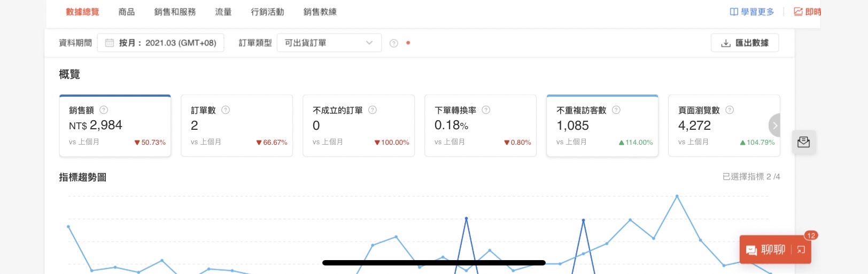Open the 按月 date period picker
Screen dimensions: 868x274
pyautogui.click(x=160, y=43)
